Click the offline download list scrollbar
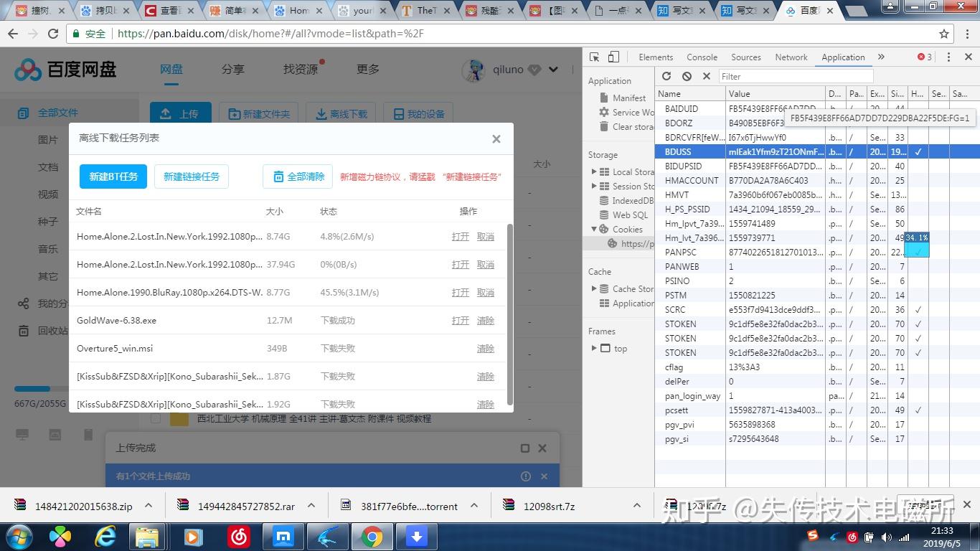Viewport: 980px width, 551px height. [510, 314]
